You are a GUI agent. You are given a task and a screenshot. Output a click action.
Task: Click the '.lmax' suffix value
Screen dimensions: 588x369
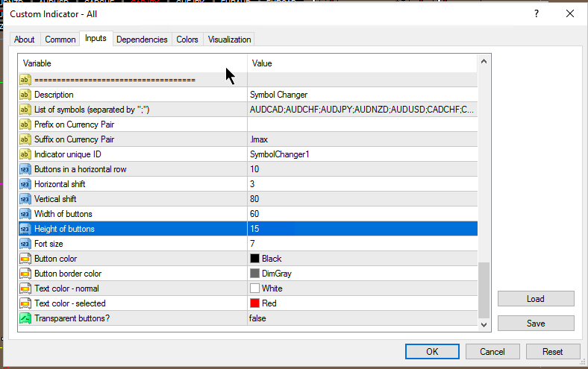(x=259, y=139)
